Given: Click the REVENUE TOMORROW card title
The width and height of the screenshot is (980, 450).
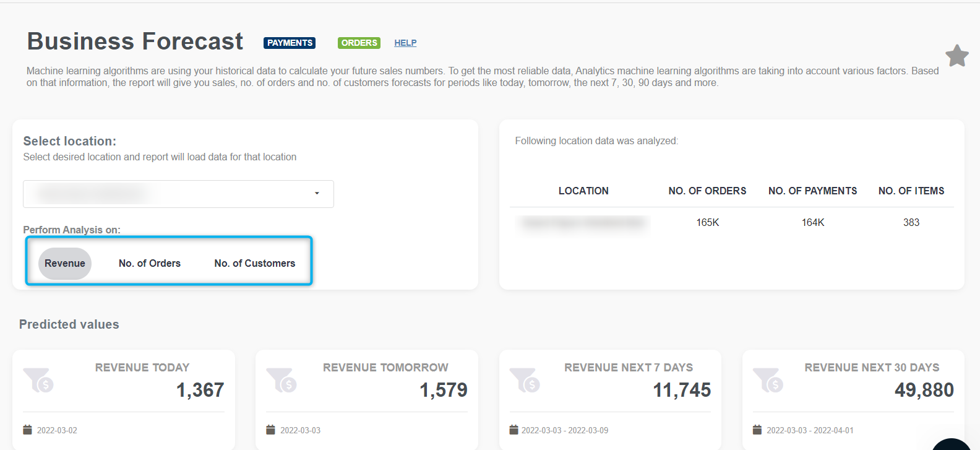Looking at the screenshot, I should (385, 368).
